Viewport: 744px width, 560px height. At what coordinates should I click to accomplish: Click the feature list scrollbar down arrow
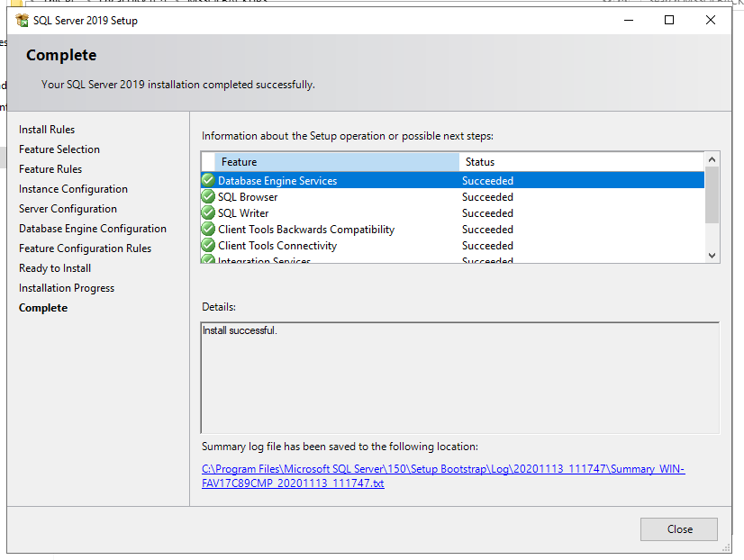[x=712, y=255]
